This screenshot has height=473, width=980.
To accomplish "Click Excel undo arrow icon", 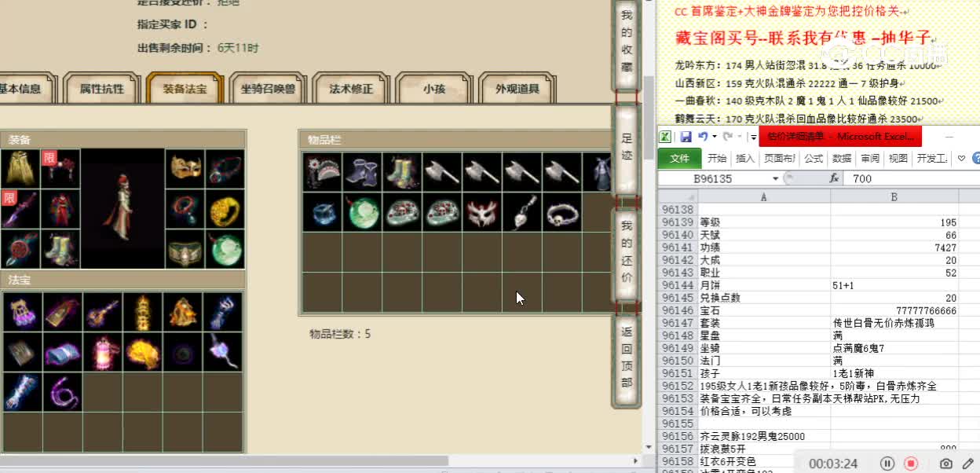I will pyautogui.click(x=703, y=137).
